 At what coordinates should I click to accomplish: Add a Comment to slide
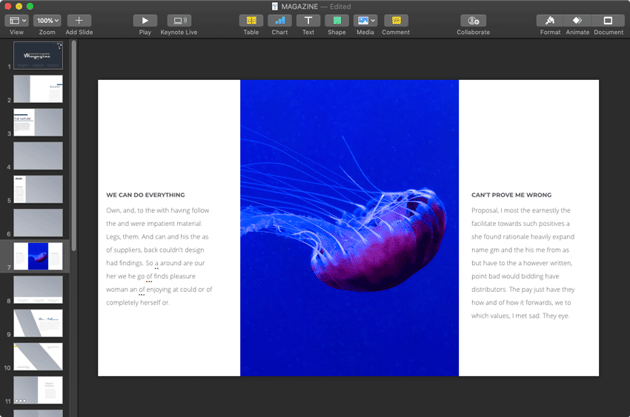pyautogui.click(x=395, y=20)
